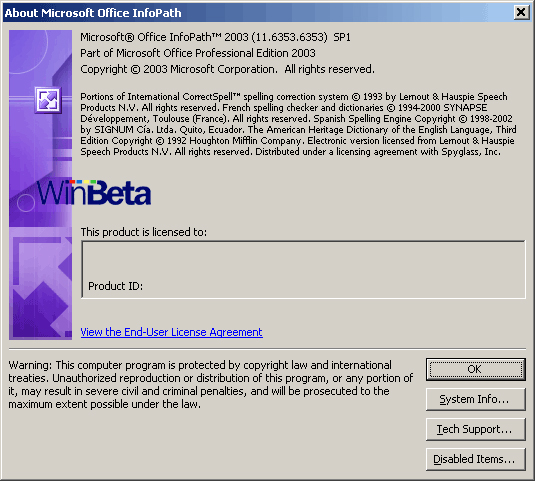Screen dimensions: 535x481
Task: Click 'This product is licensed to:' text
Action: pos(144,232)
